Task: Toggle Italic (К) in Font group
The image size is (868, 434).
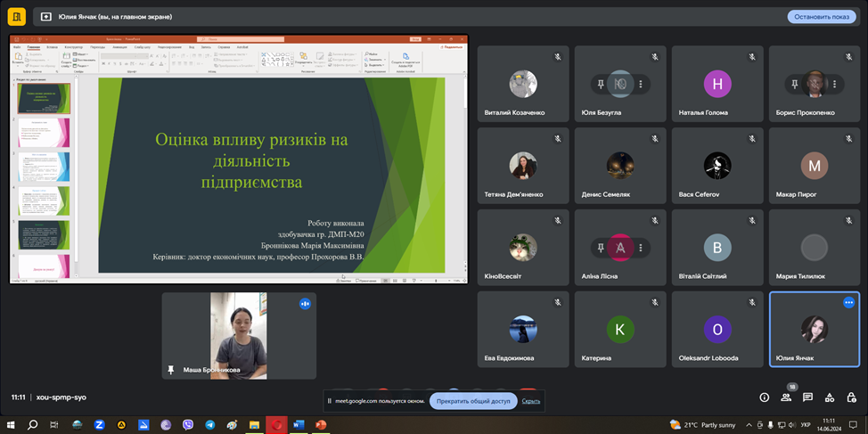Action: [109, 63]
